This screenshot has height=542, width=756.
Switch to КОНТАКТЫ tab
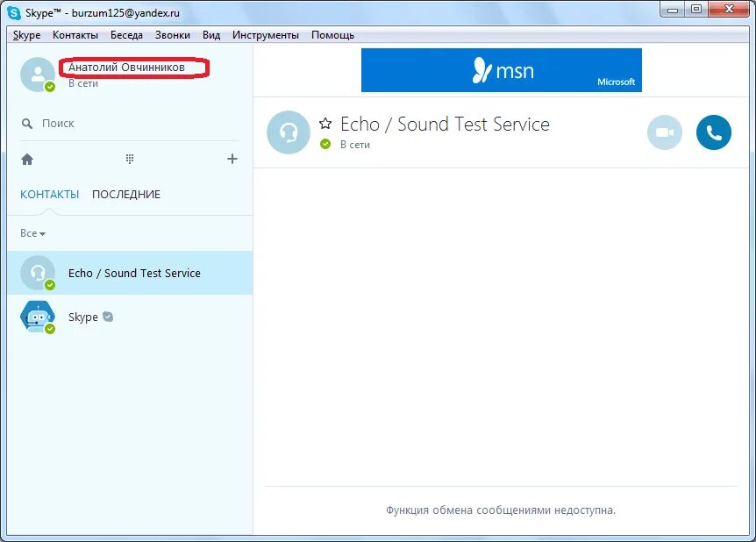click(x=50, y=195)
